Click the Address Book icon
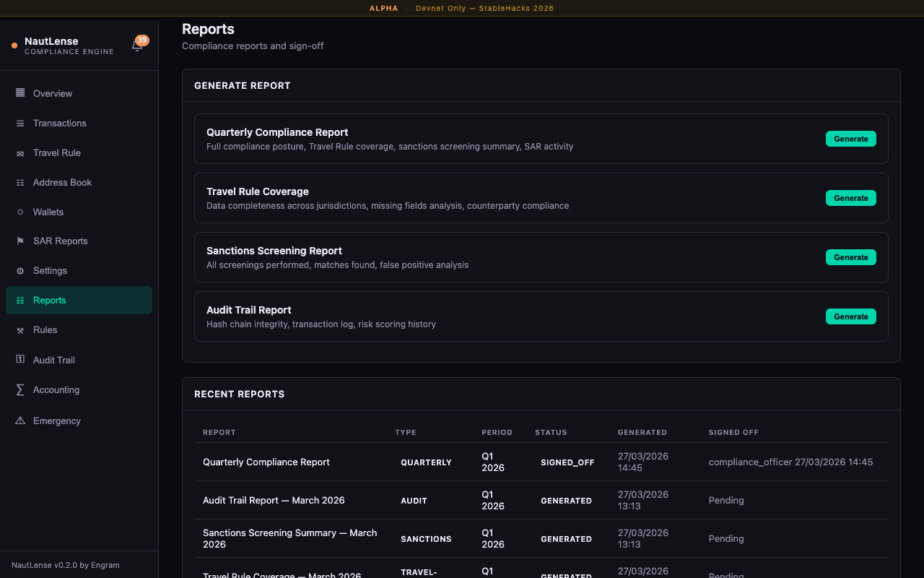The height and width of the screenshot is (578, 924). click(x=20, y=182)
